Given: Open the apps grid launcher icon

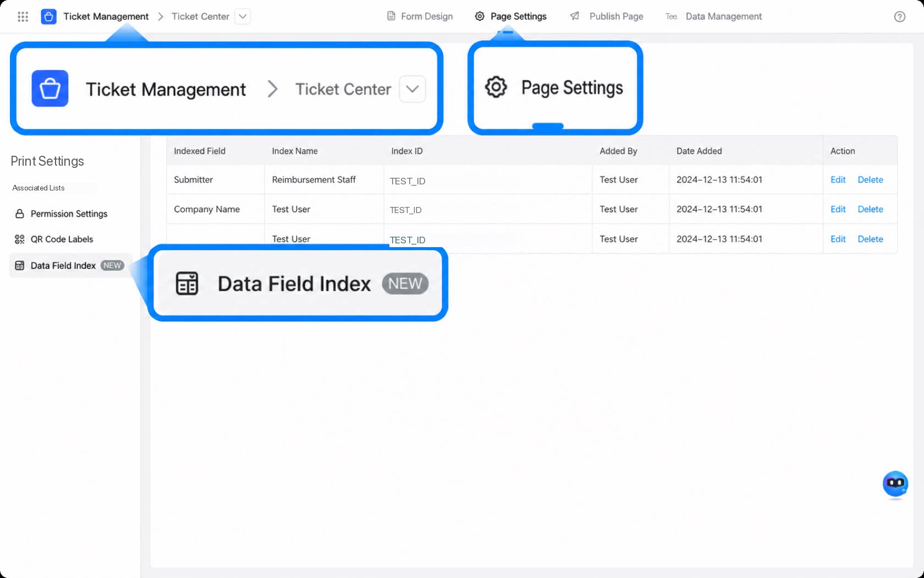Looking at the screenshot, I should [x=23, y=17].
